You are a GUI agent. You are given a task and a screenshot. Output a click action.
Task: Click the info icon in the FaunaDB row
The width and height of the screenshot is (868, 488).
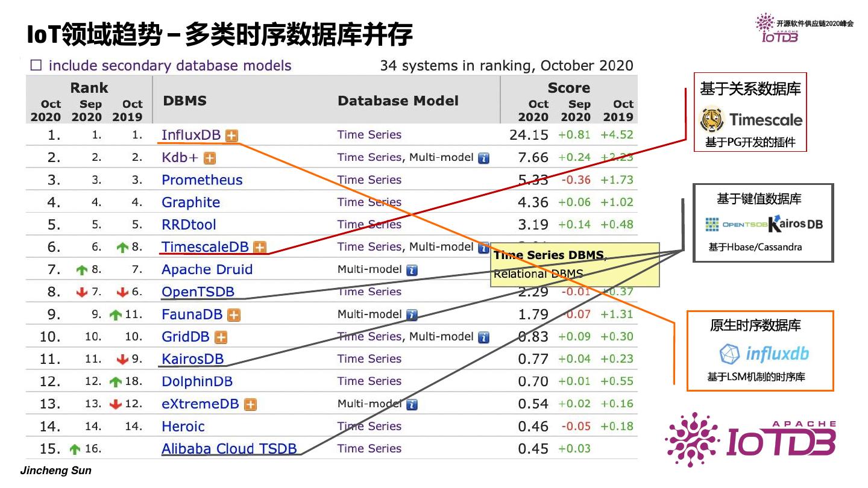(412, 314)
